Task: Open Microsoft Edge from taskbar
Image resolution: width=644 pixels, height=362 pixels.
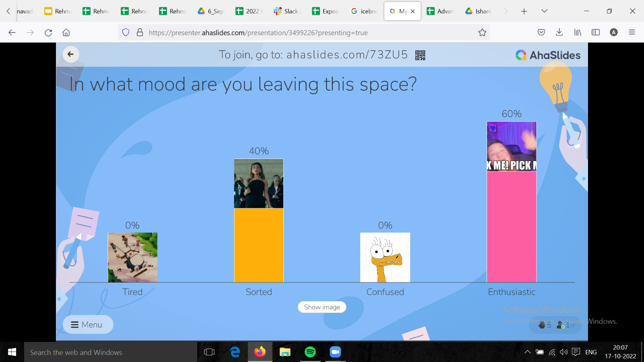Action: click(x=235, y=352)
